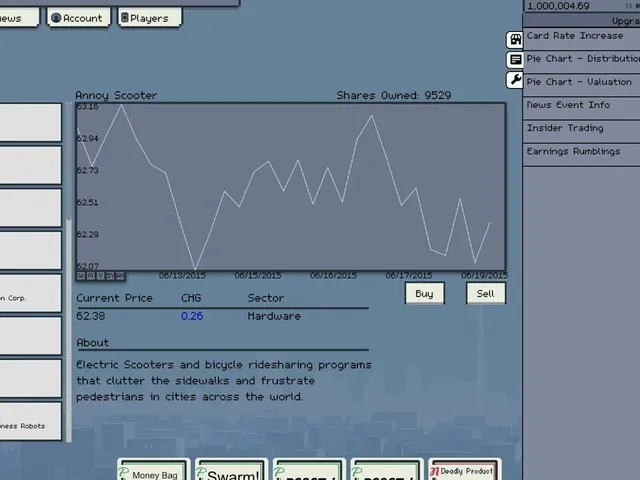Select the 5-year range chart toggle
Viewport: 640px width, 480px height.
[x=110, y=276]
